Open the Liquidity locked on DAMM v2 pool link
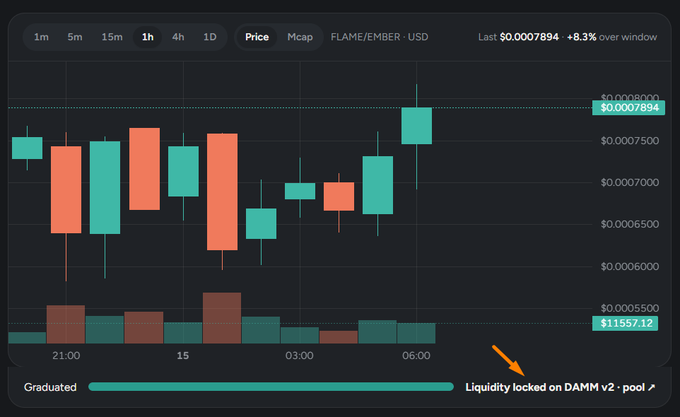Image resolution: width=680 pixels, height=417 pixels. click(x=560, y=387)
